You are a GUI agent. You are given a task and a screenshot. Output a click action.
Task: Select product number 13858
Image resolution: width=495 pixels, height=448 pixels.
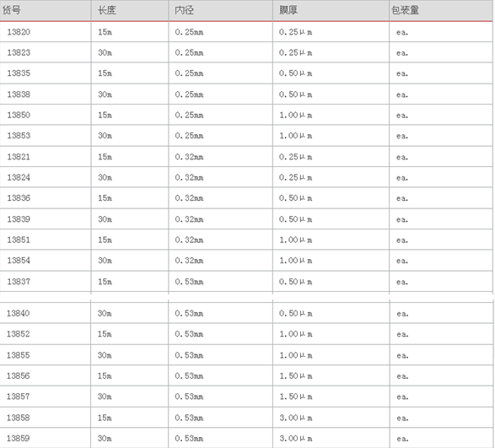click(x=18, y=418)
